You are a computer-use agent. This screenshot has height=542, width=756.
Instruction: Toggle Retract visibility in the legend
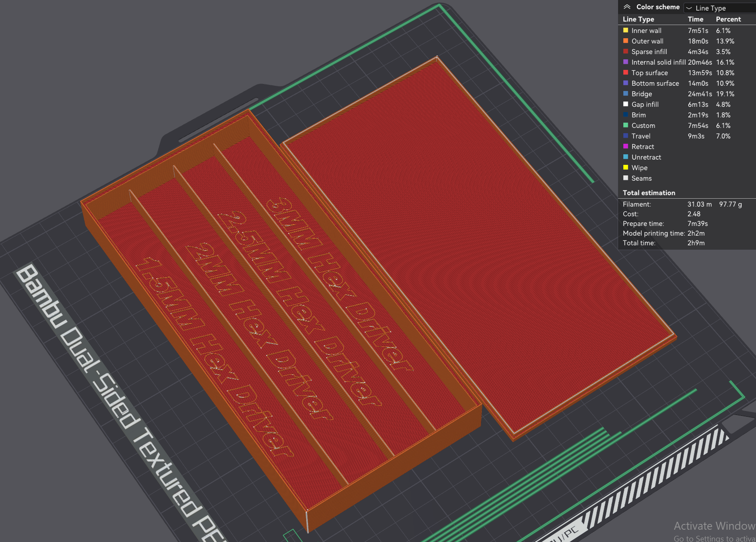[642, 146]
